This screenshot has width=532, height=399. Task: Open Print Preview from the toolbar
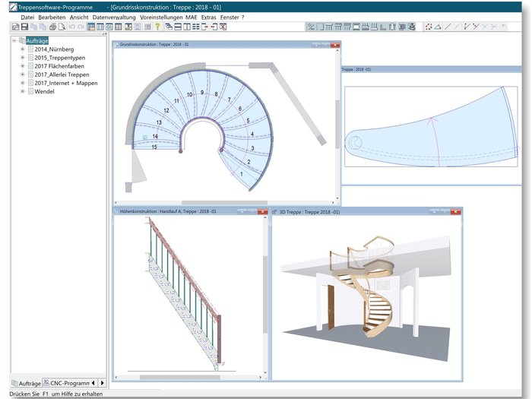(62, 27)
